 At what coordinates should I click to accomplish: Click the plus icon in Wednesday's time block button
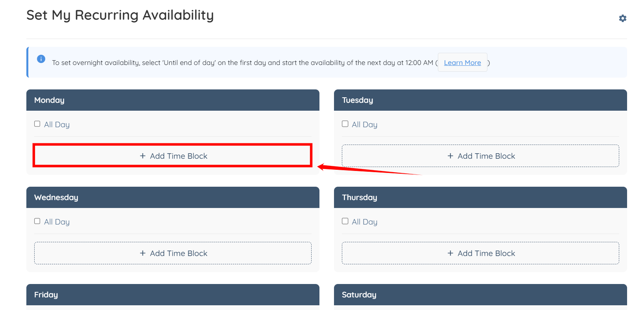(x=143, y=253)
